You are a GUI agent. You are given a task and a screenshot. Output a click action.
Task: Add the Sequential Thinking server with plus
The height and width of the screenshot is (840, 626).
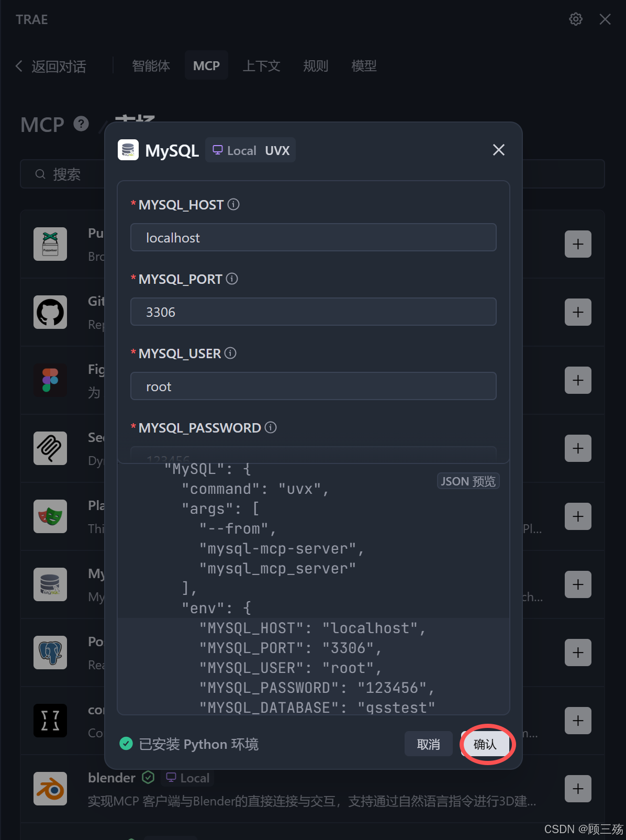coord(578,448)
